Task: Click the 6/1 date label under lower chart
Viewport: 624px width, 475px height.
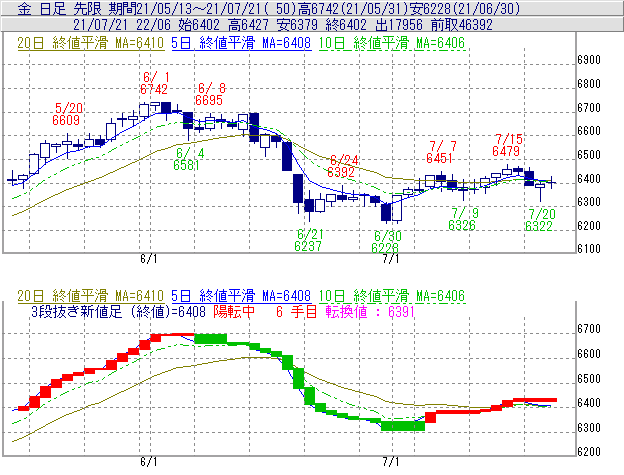Action: (148, 462)
